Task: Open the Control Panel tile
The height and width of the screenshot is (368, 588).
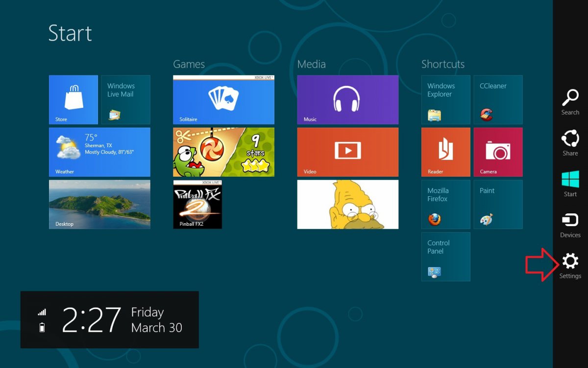Action: (x=446, y=257)
